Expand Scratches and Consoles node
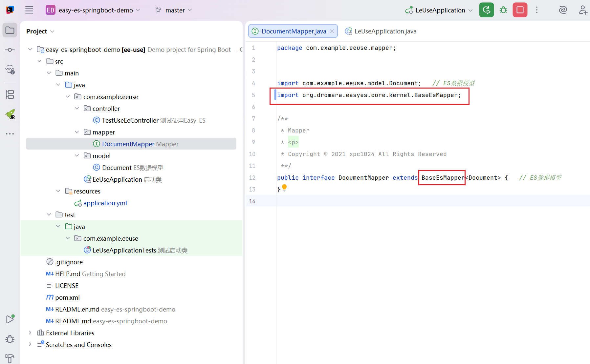The width and height of the screenshot is (590, 364). click(x=30, y=345)
